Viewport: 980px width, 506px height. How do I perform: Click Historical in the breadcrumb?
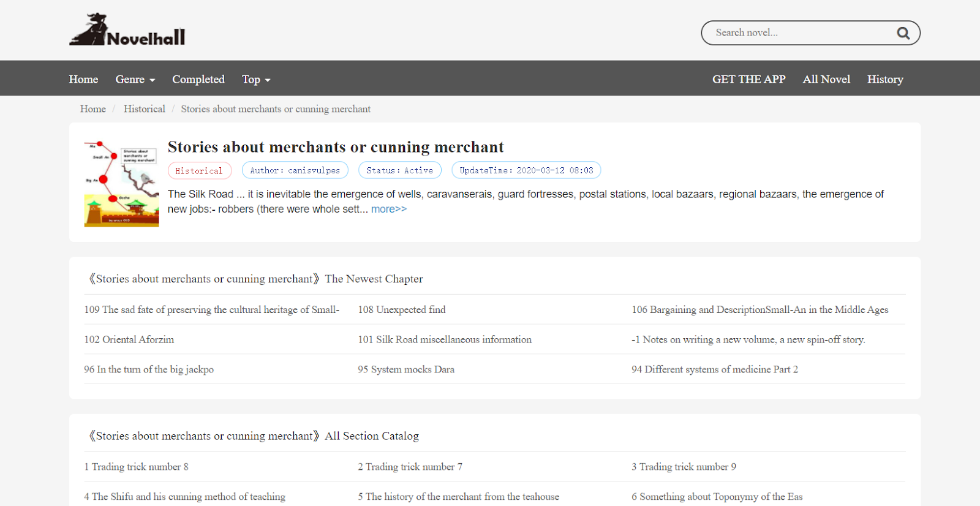click(145, 109)
